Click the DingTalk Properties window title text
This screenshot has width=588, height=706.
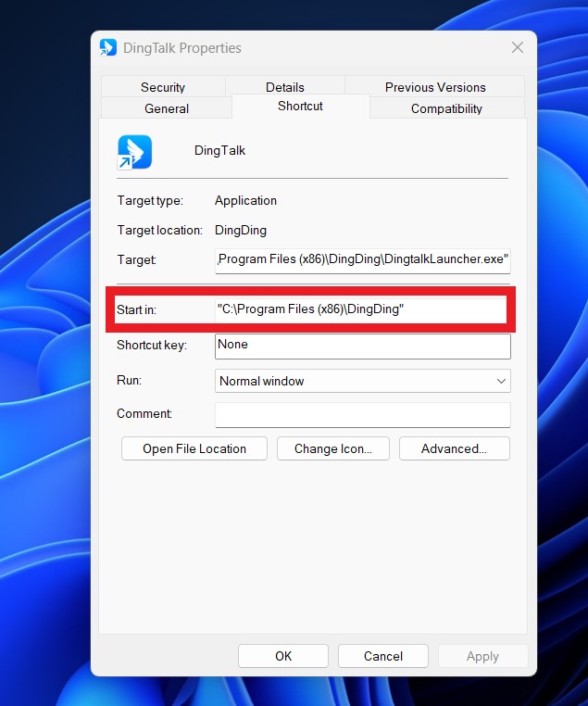pyautogui.click(x=182, y=48)
